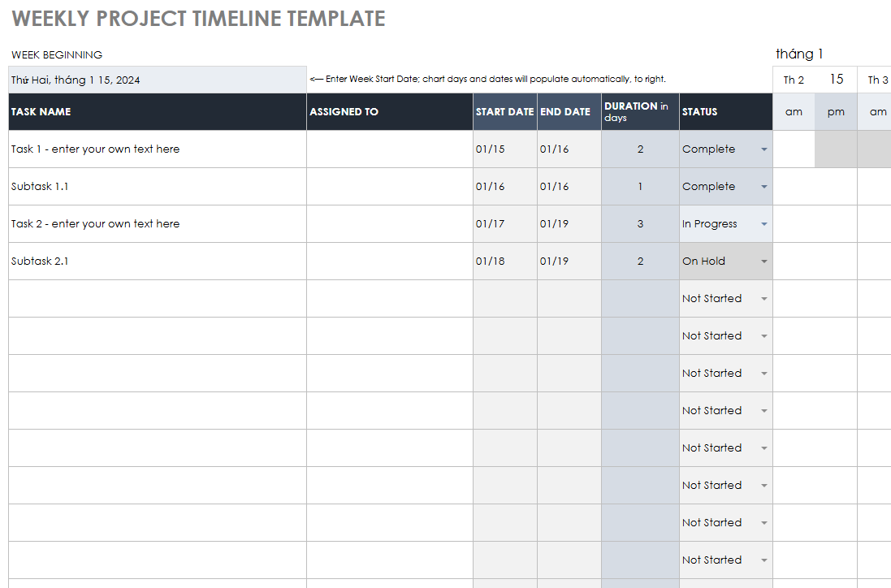
Task: Click the Weekly Project Timeline Template title
Action: (199, 19)
